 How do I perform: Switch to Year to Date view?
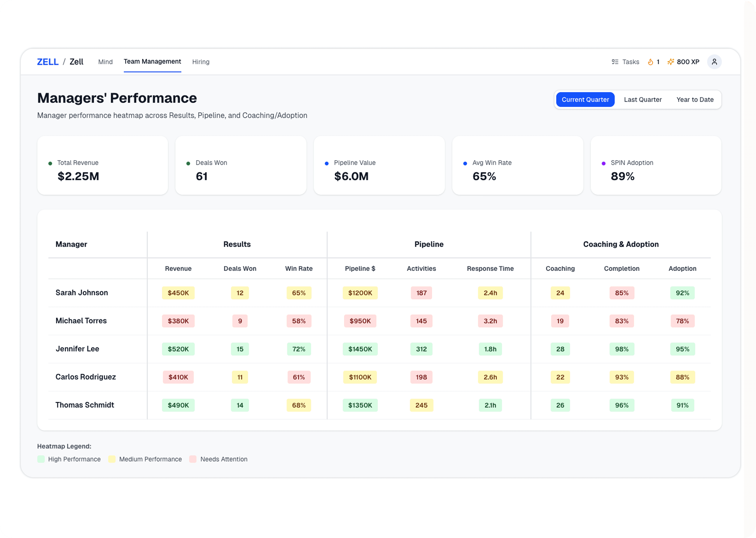(695, 100)
